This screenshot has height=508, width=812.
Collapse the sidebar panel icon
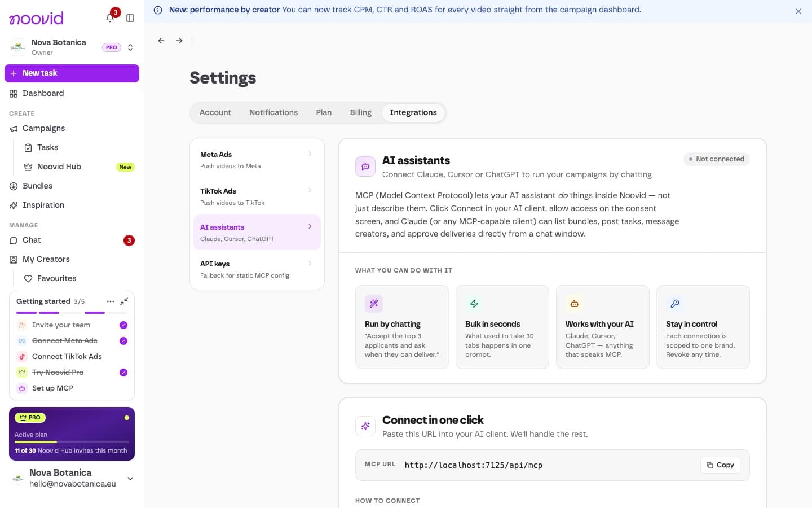(x=130, y=18)
